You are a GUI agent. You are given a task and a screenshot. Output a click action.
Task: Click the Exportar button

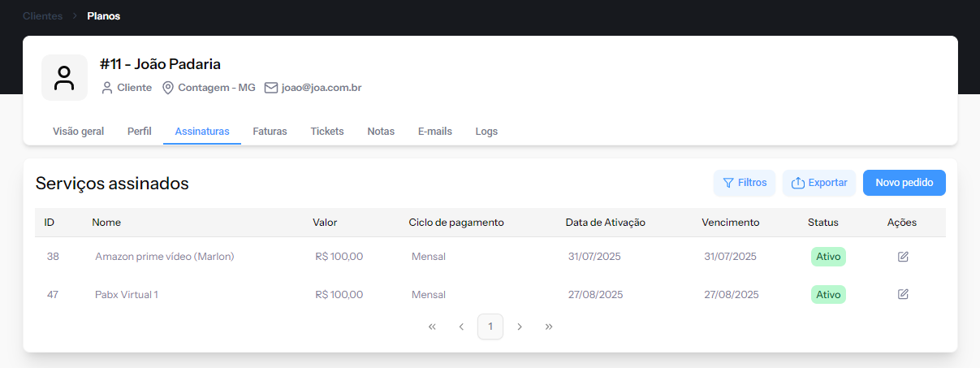tap(818, 183)
